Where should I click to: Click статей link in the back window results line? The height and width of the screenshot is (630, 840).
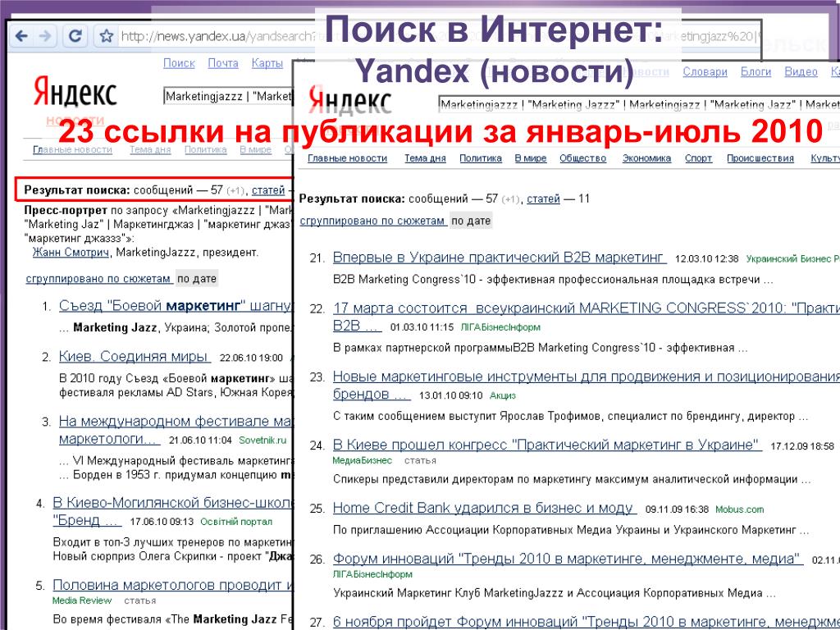268,189
